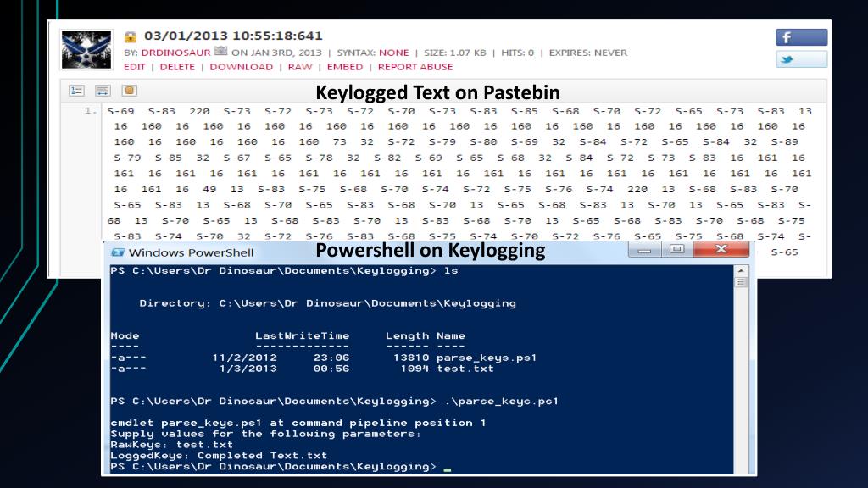Viewport: 868px width, 488px height.
Task: Click the Twitter share button
Action: tap(801, 59)
